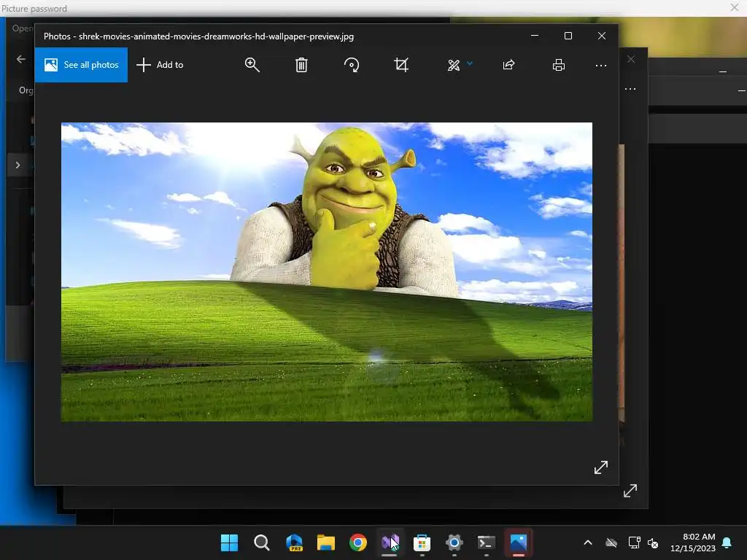Viewport: 747px width, 560px height.
Task: Maximize the front Photos window
Action: [568, 36]
